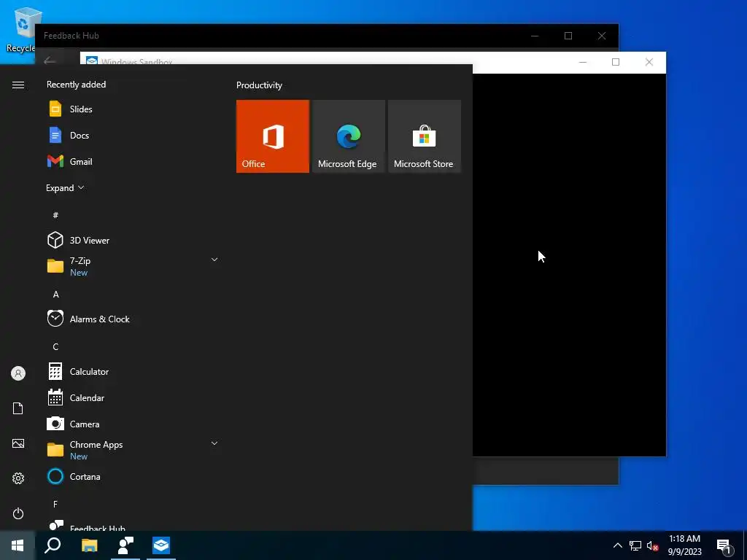Click the A letter group header
This screenshot has height=560, width=747.
[55, 295]
